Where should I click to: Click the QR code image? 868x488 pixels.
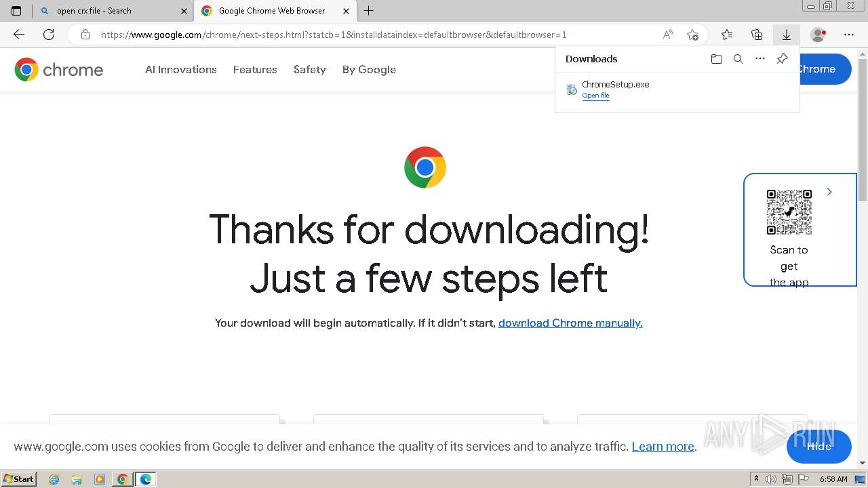click(789, 212)
